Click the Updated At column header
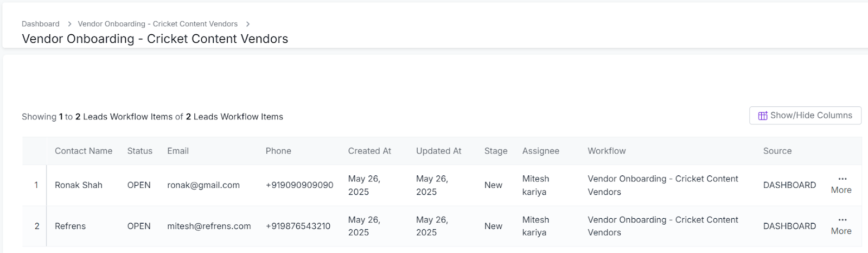Image resolution: width=868 pixels, height=253 pixels. pyautogui.click(x=438, y=151)
